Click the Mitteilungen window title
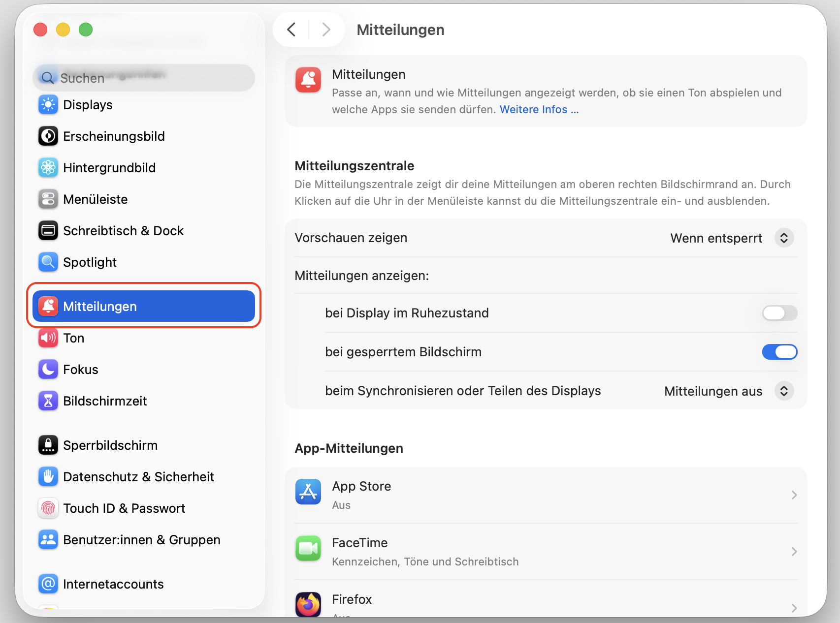The image size is (840, 623). coord(401,30)
